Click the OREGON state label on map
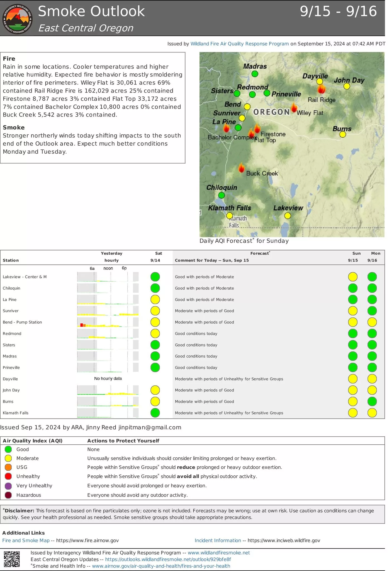Image resolution: width=392 pixels, height=571 pixels. [271, 112]
